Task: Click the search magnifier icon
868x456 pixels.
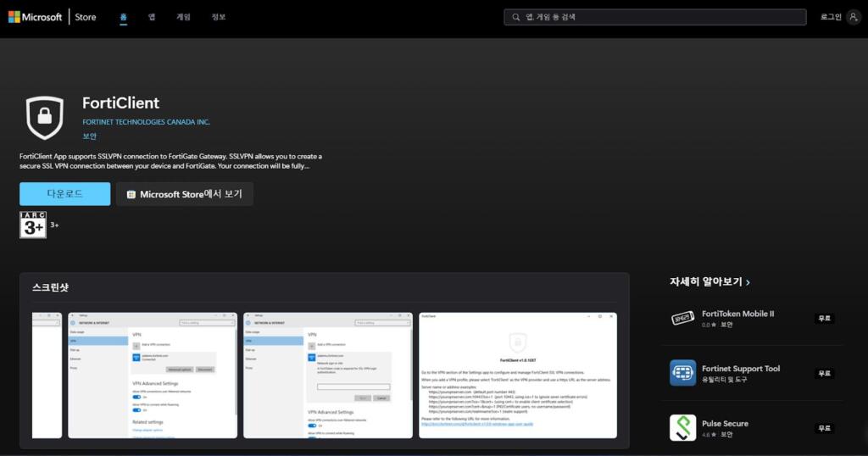Action: 516,17
